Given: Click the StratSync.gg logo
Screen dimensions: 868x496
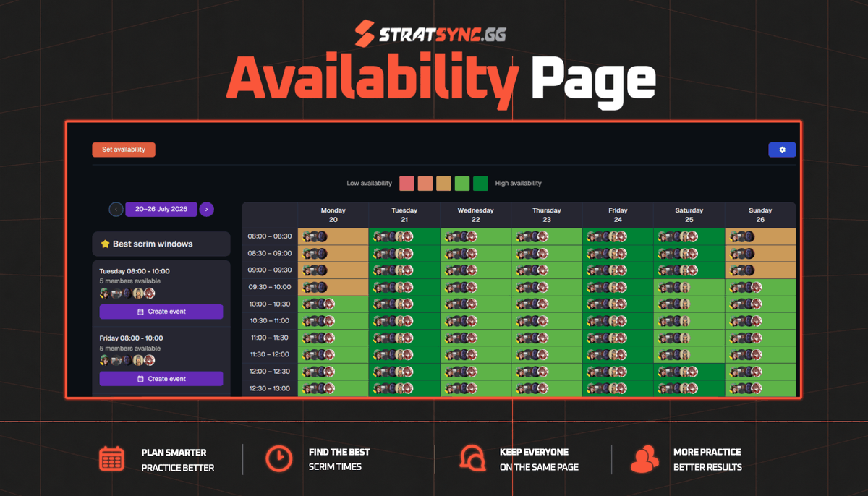Looking at the screenshot, I should point(430,34).
